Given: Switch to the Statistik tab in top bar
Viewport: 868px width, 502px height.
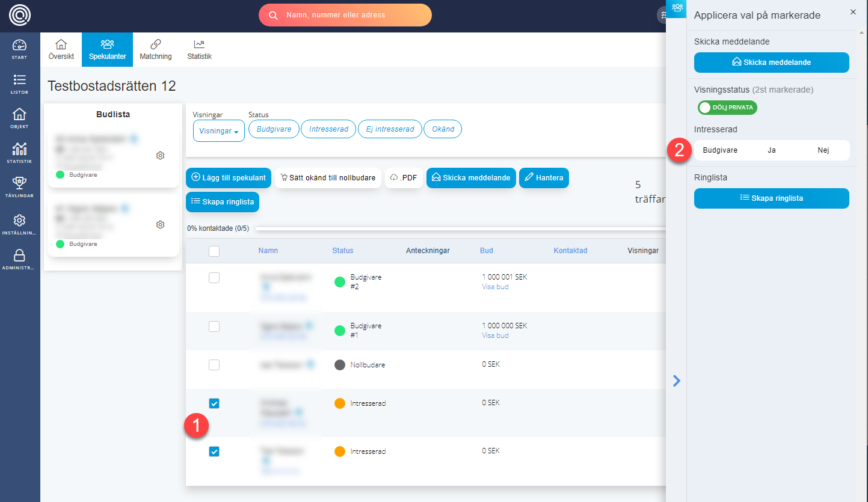Looking at the screenshot, I should pyautogui.click(x=199, y=50).
